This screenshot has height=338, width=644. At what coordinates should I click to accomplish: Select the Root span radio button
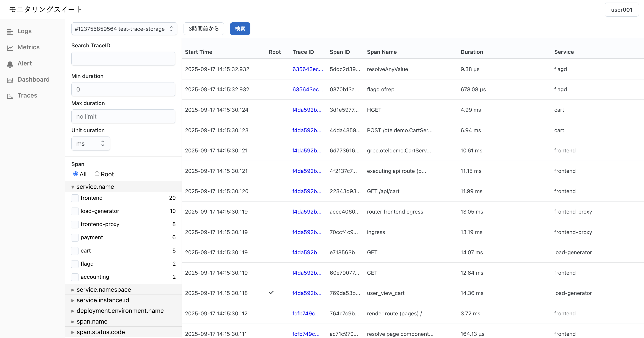click(x=97, y=174)
